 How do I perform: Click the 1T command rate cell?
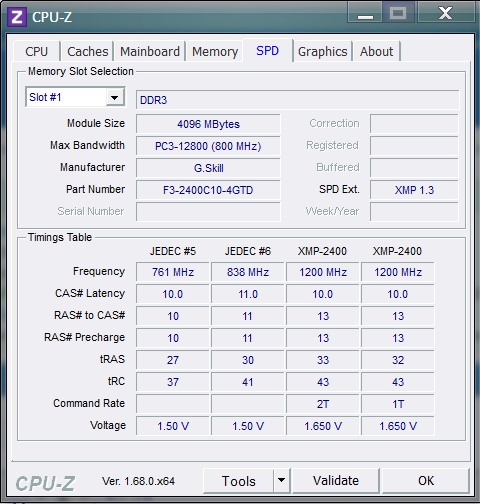pyautogui.click(x=398, y=404)
